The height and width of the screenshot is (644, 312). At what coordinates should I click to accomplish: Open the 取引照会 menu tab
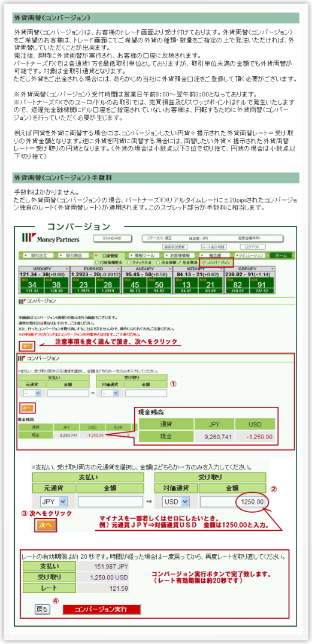[x=72, y=255]
